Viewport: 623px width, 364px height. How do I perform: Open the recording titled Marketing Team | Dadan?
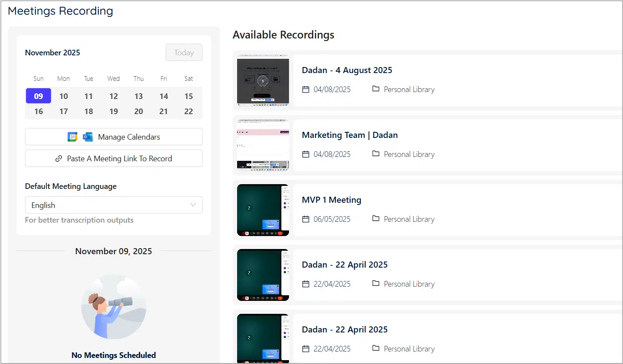click(350, 135)
